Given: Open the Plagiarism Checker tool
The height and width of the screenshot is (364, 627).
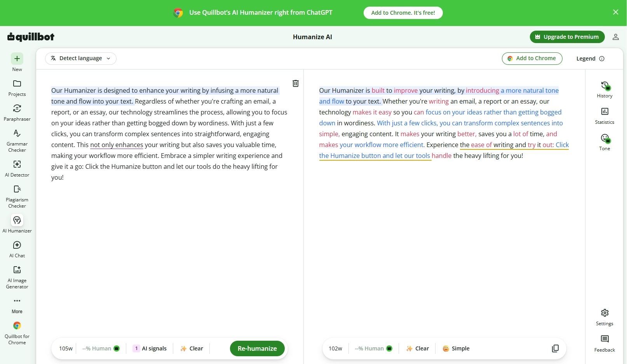Looking at the screenshot, I should point(17,196).
